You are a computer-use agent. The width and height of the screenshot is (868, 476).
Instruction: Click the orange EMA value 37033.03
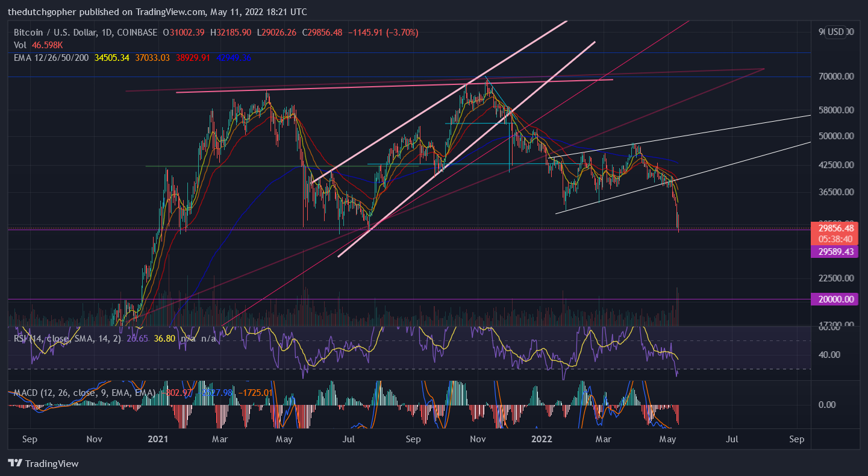click(x=151, y=58)
